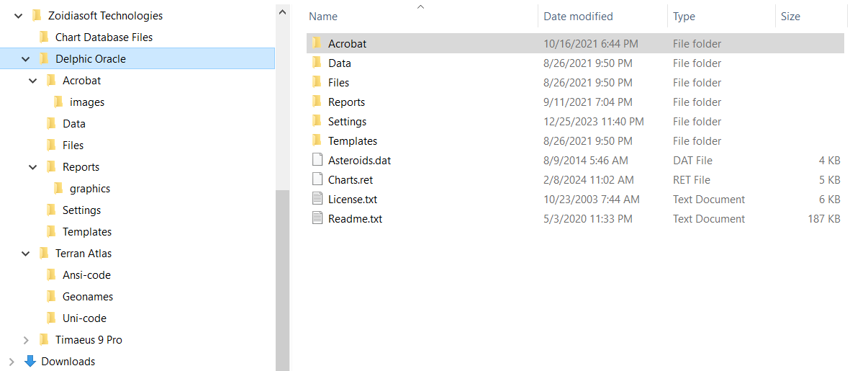Click the date 12/25/2023 11:40 PM
Viewport: 868px width, 371px height.
(594, 122)
